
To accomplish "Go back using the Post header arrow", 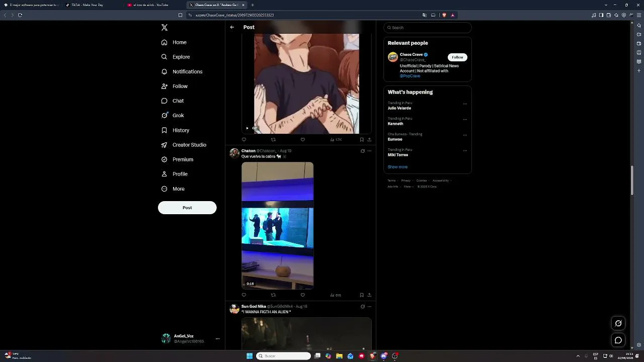I will (232, 27).
